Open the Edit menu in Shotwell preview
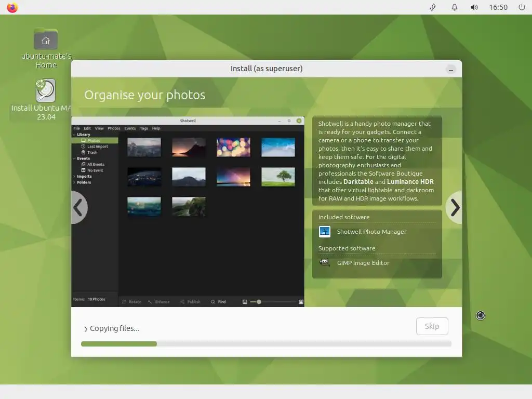532x399 pixels. [x=87, y=128]
